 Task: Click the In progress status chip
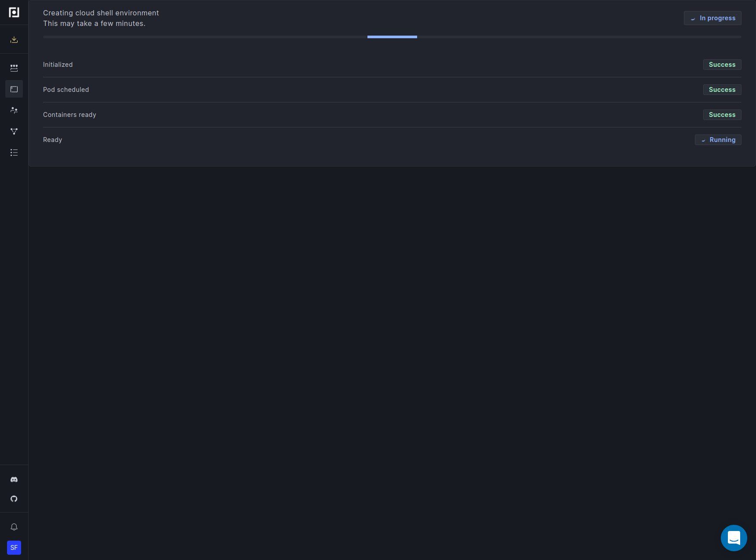tap(712, 18)
